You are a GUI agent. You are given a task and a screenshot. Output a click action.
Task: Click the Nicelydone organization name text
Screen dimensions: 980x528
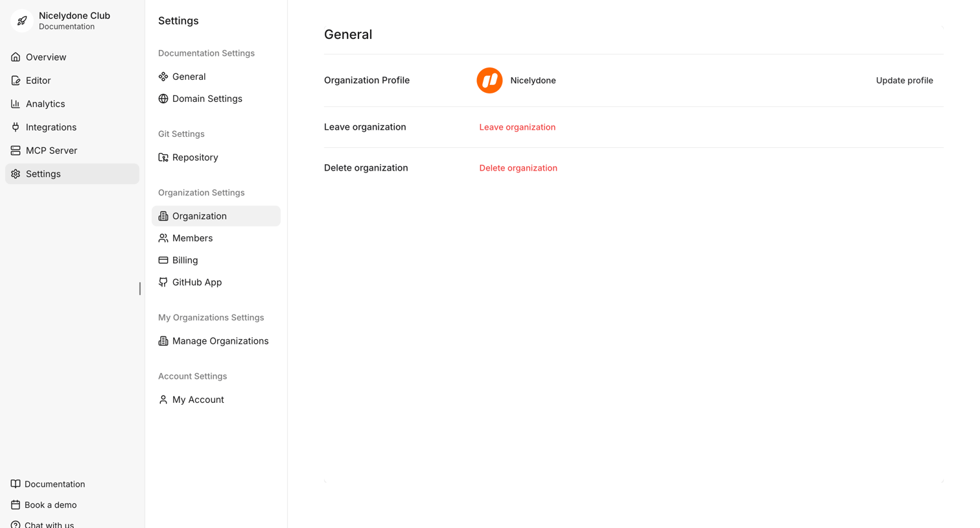point(533,80)
